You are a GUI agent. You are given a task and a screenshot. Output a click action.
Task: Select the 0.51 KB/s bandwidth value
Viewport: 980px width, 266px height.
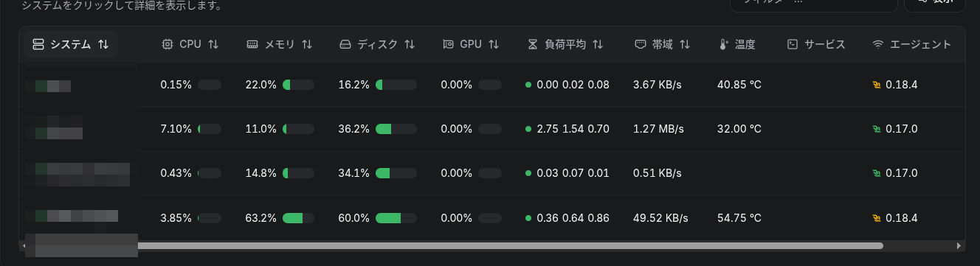[658, 173]
